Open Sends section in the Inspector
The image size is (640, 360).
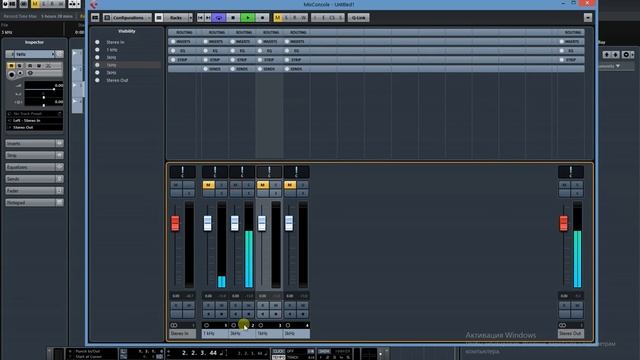click(x=34, y=179)
